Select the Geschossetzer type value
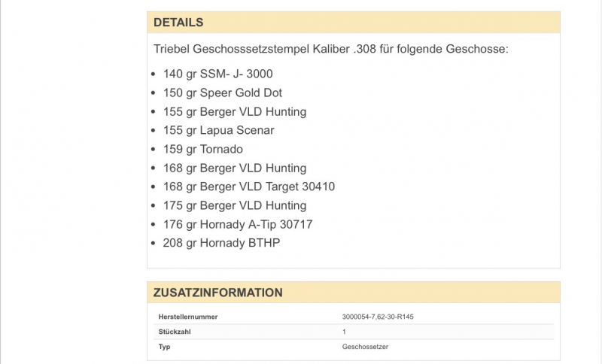 click(366, 347)
